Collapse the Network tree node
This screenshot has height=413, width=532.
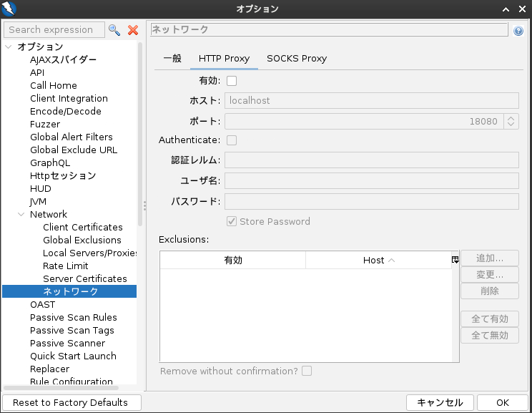21,215
